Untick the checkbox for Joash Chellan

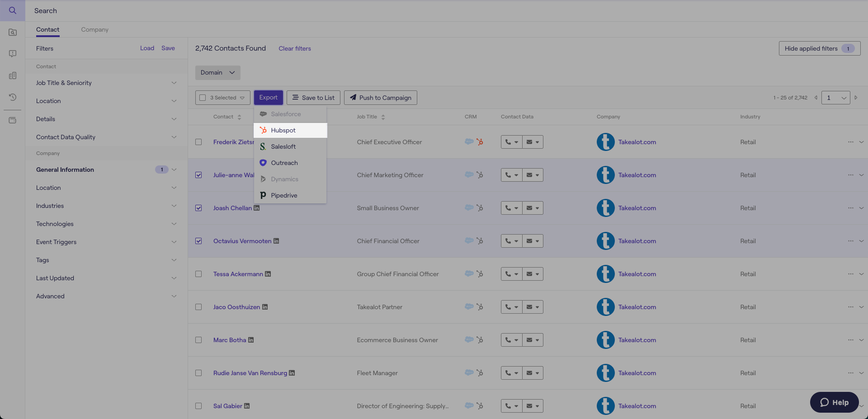point(198,208)
